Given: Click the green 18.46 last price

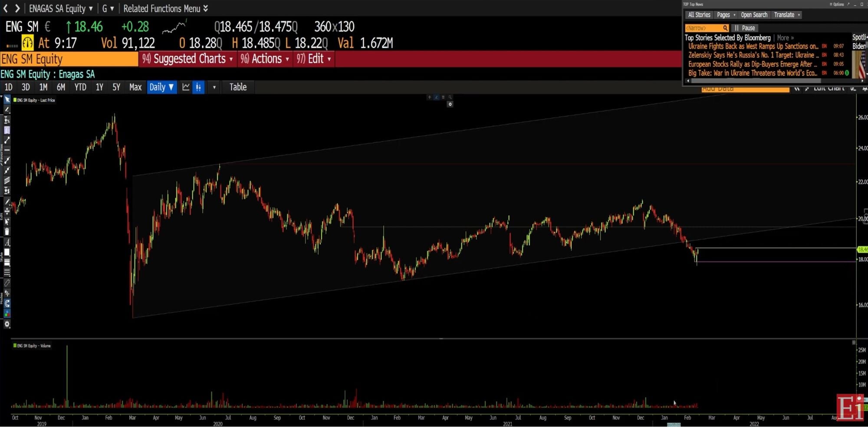Looking at the screenshot, I should pyautogui.click(x=88, y=27).
